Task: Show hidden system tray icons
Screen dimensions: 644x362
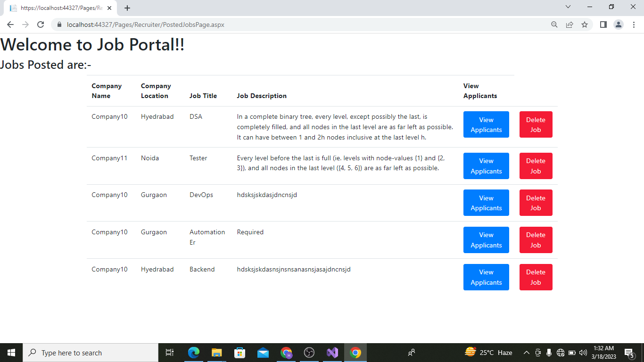Action: (x=527, y=353)
